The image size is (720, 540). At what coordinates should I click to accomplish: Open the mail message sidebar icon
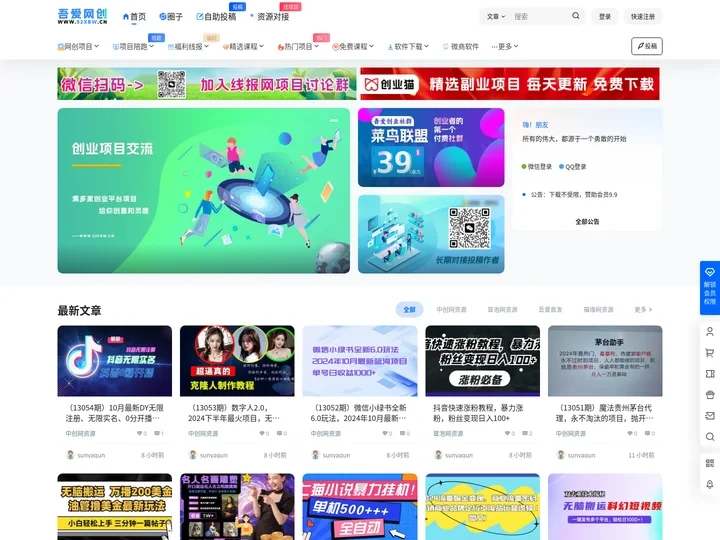(x=709, y=416)
